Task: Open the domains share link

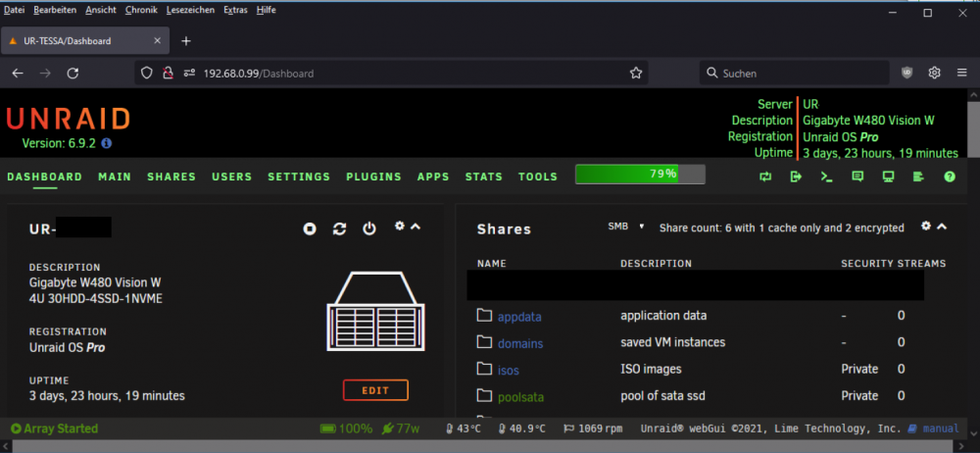Action: (520, 343)
